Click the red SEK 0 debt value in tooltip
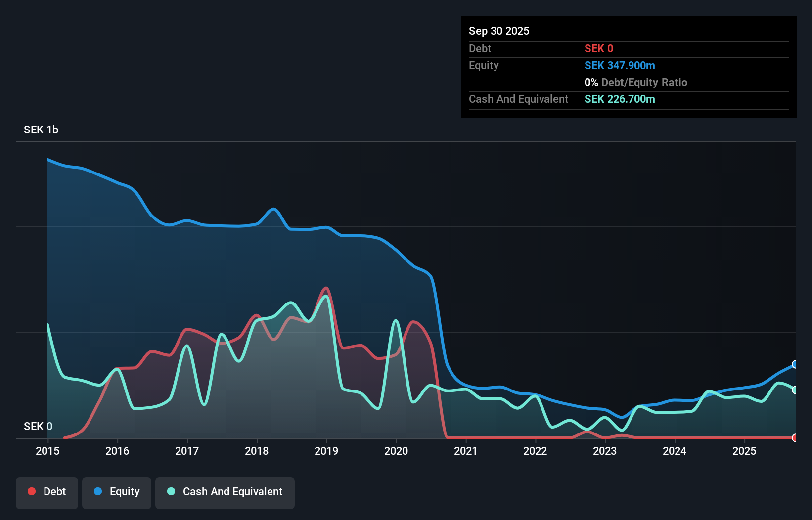Viewport: 812px width, 520px height. (598, 48)
